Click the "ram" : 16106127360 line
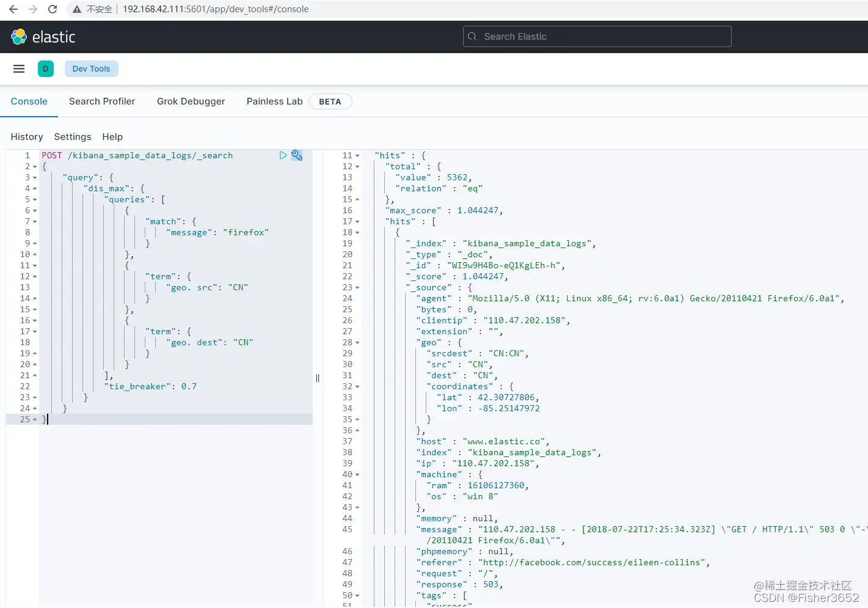Screen dimensions: 868x608 [478, 485]
